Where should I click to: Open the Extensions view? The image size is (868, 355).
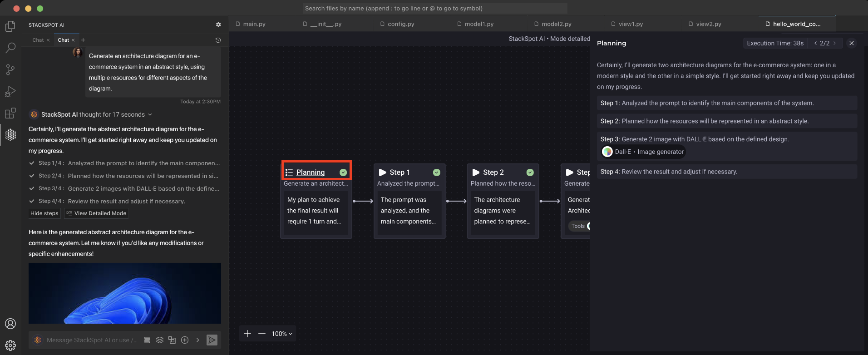(x=10, y=113)
